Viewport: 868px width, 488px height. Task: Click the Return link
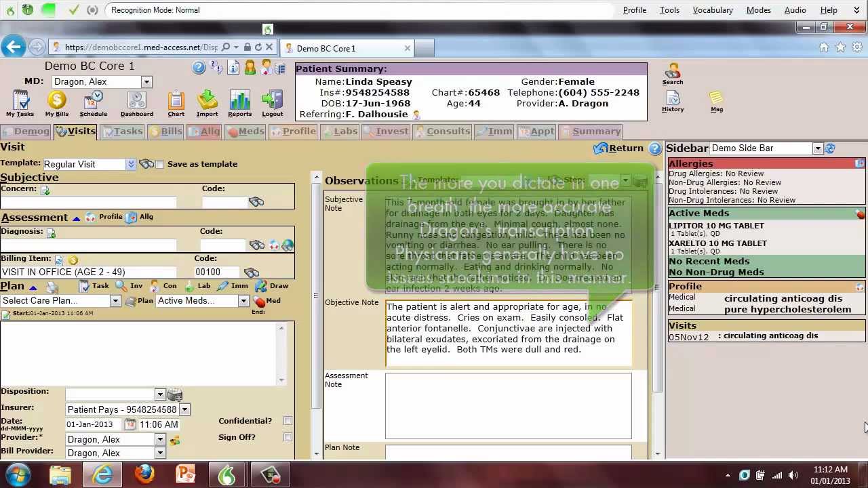point(618,148)
